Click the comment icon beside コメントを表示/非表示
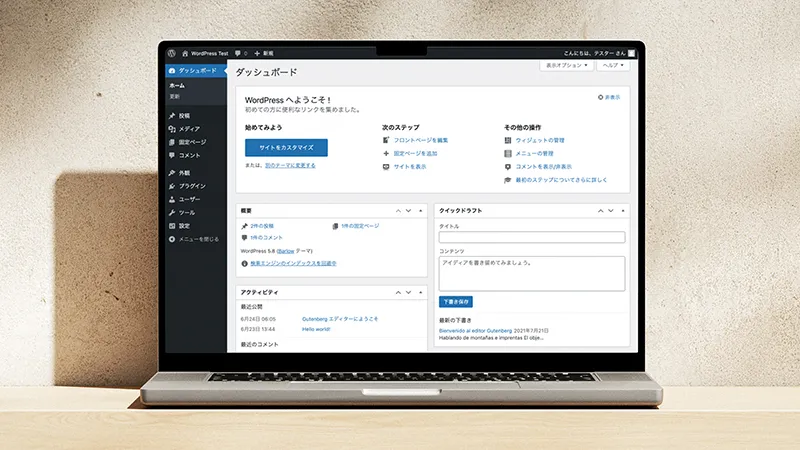The height and width of the screenshot is (450, 800). point(508,167)
